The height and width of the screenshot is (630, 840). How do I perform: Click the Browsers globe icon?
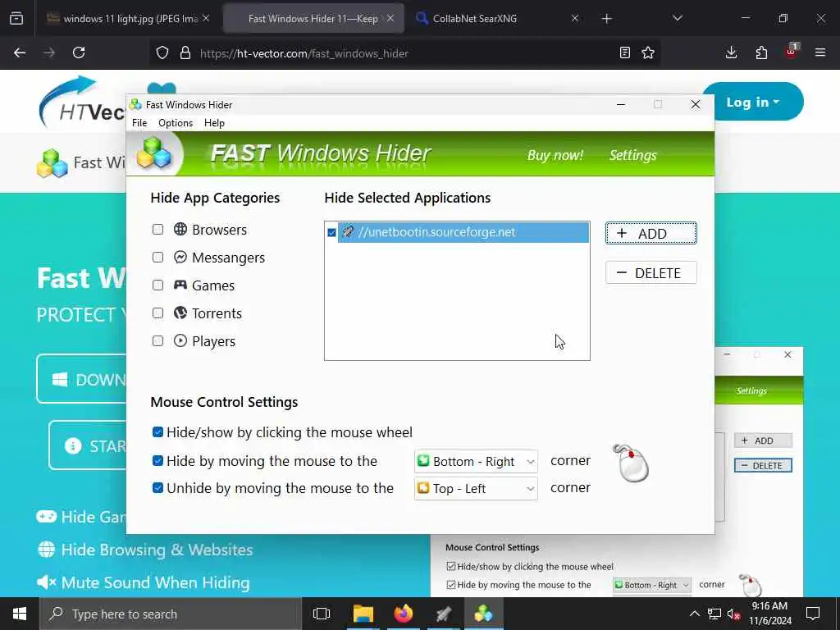(180, 230)
